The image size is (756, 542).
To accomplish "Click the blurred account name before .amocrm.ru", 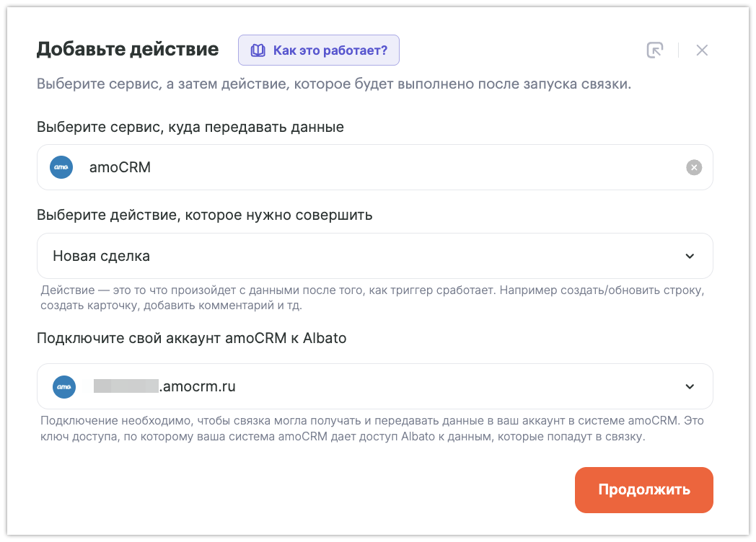I will (x=126, y=386).
